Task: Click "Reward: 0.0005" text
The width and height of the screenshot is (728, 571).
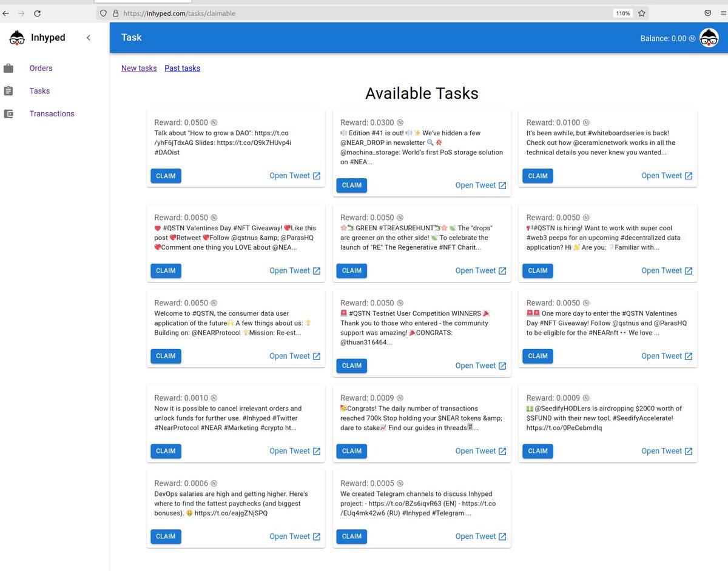Action: [x=372, y=484]
